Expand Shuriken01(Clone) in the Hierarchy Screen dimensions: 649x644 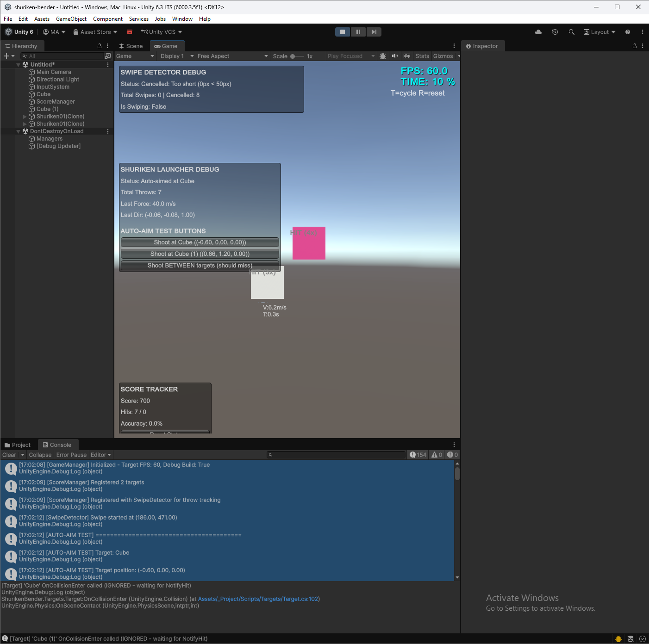tap(25, 116)
